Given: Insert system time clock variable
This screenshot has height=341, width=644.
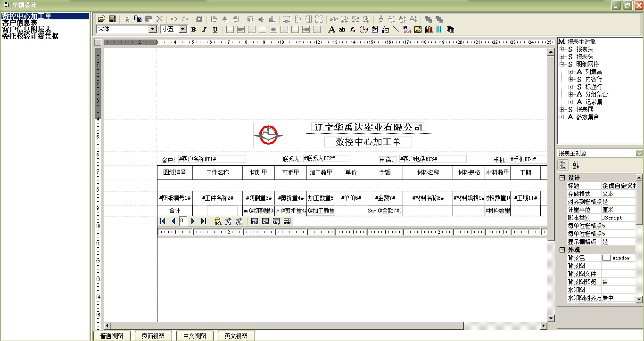Looking at the screenshot, I should (363, 29).
